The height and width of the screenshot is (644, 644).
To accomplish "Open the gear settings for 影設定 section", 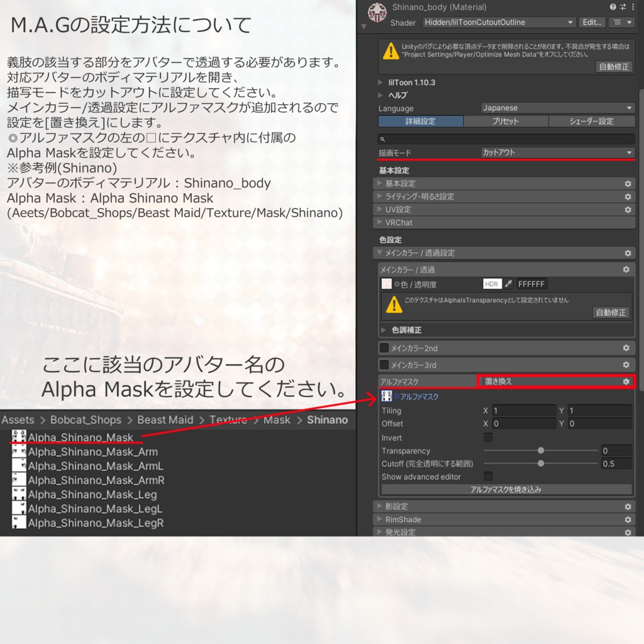I will 626,506.
